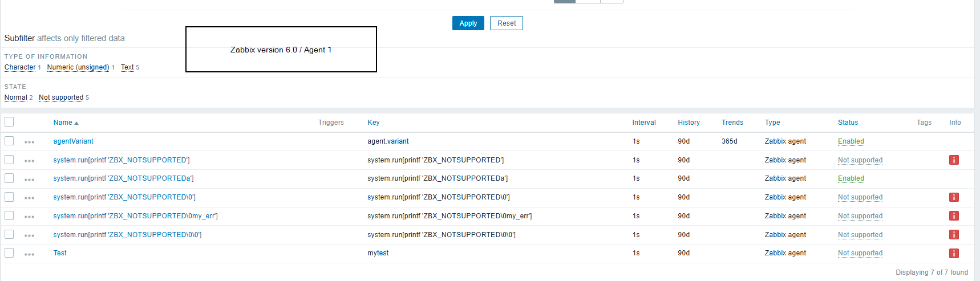This screenshot has height=281, width=980.
Task: Click error info icon for ZBX_NOTSUPPORTED\0my_err row
Action: click(954, 216)
